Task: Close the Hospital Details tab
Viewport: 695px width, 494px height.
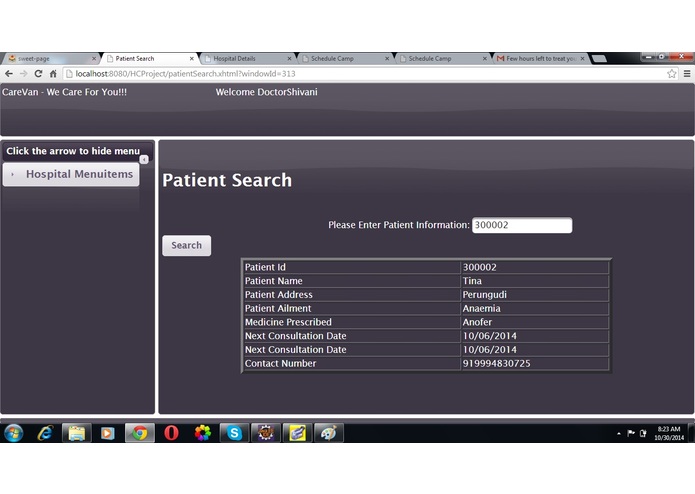Action: coord(289,58)
